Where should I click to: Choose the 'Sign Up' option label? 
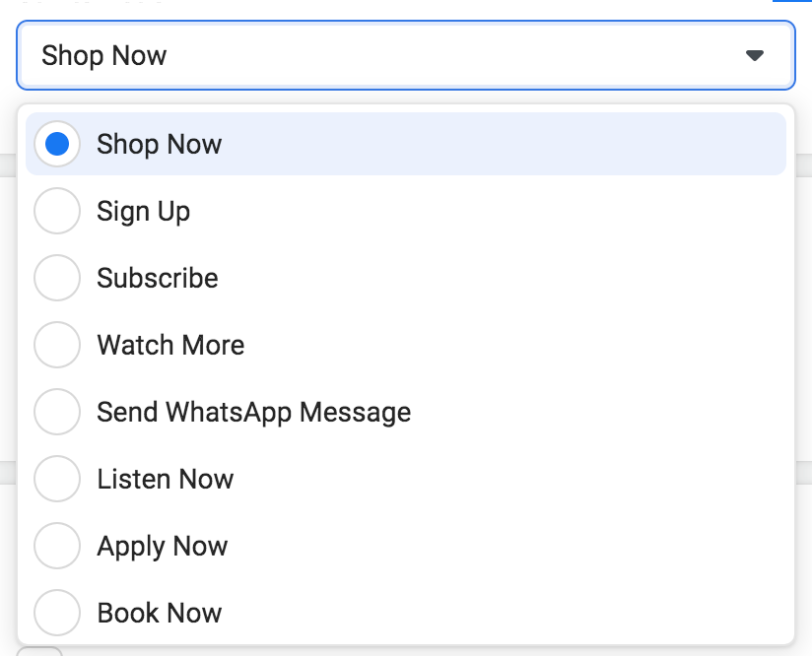click(144, 211)
